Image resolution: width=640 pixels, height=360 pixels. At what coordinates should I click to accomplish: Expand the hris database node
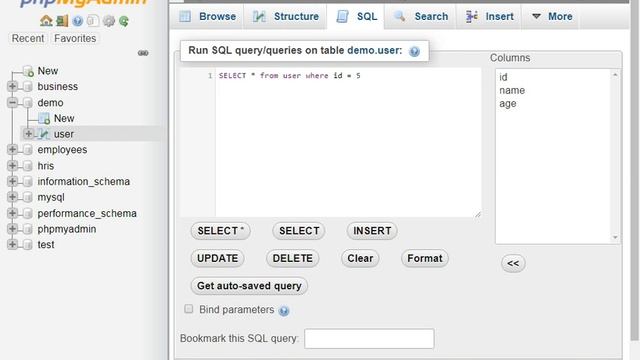12,165
